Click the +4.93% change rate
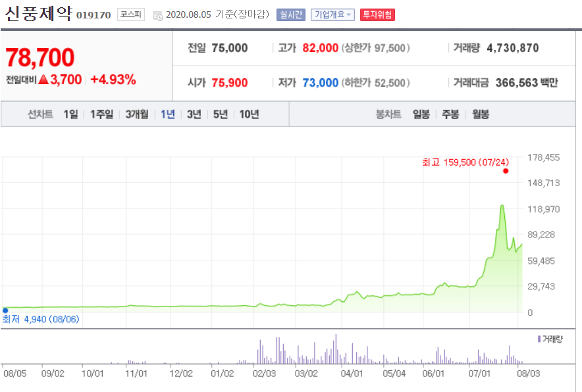Screen dimensions: 582x392 pyautogui.click(x=113, y=80)
